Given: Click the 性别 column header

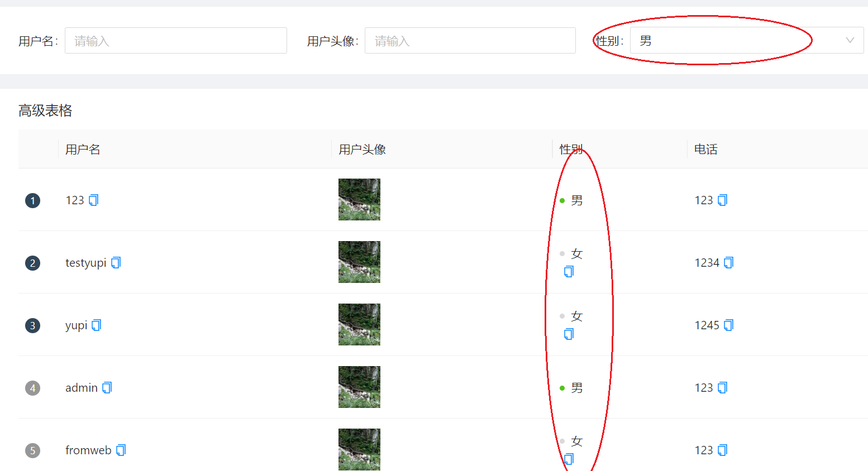Looking at the screenshot, I should (x=571, y=149).
